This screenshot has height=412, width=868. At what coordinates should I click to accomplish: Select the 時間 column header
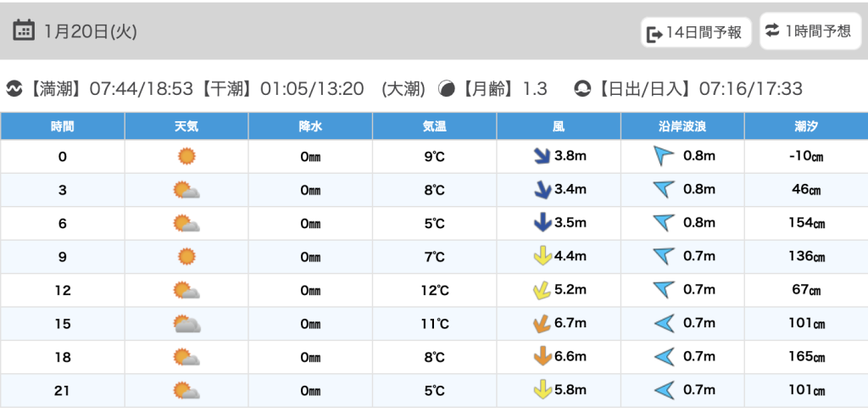point(62,126)
